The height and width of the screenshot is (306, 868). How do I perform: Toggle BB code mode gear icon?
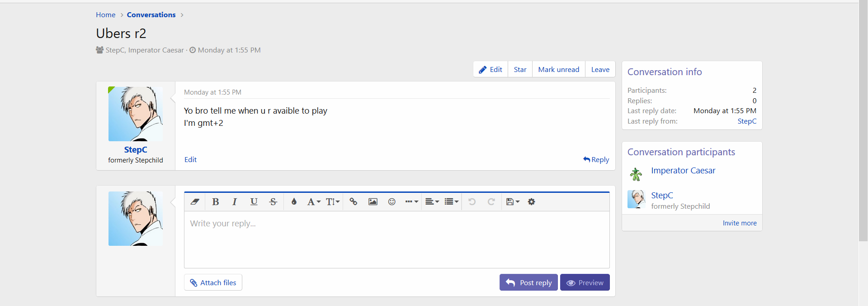[x=532, y=202]
